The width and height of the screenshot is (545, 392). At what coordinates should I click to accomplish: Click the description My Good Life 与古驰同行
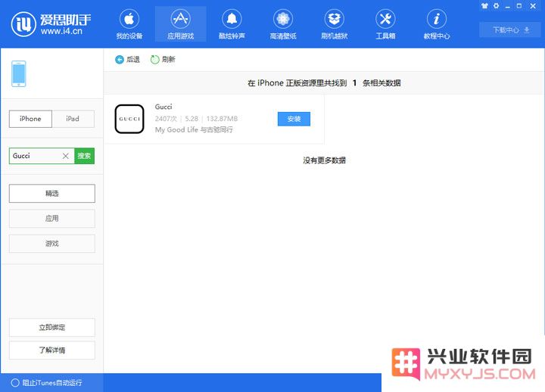point(194,130)
